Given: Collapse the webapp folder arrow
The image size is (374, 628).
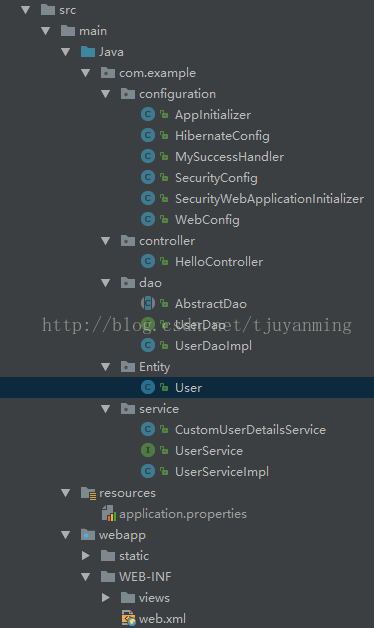Looking at the screenshot, I should tap(66, 535).
